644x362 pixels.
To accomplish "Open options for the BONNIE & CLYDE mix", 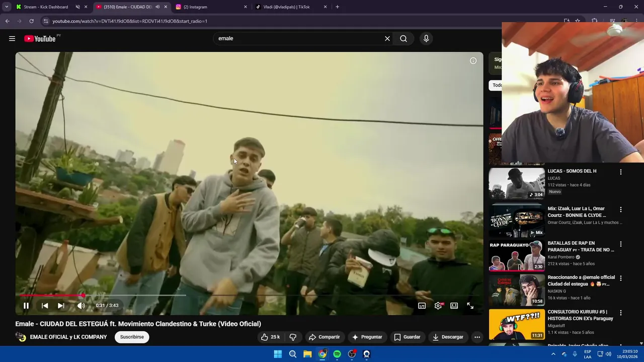I will (x=620, y=210).
